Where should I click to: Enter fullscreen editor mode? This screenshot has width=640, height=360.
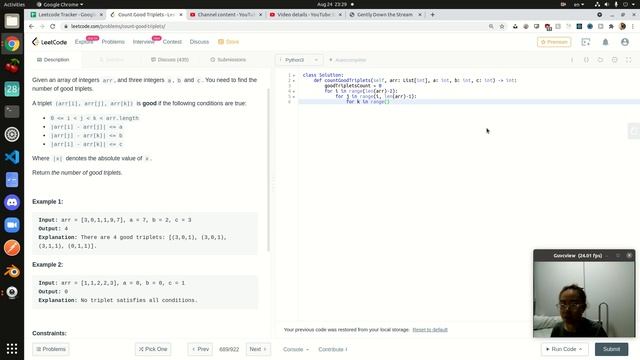[629, 60]
